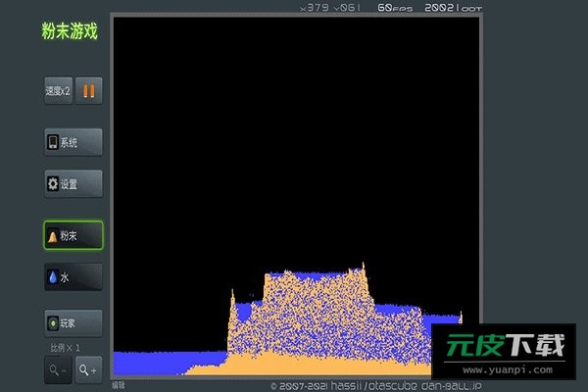Click the 粉末游戏 game title
588x392 pixels.
click(70, 31)
